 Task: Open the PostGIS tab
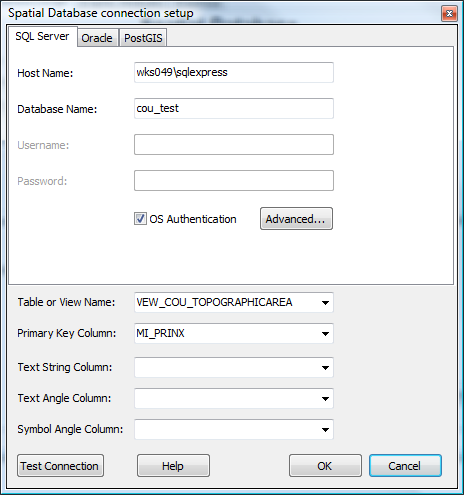pyautogui.click(x=143, y=38)
